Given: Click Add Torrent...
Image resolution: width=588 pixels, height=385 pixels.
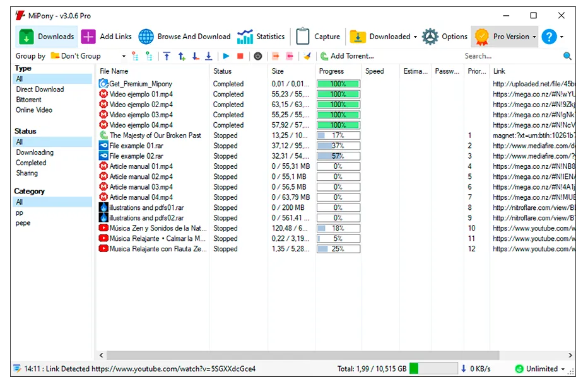Looking at the screenshot, I should tap(347, 56).
